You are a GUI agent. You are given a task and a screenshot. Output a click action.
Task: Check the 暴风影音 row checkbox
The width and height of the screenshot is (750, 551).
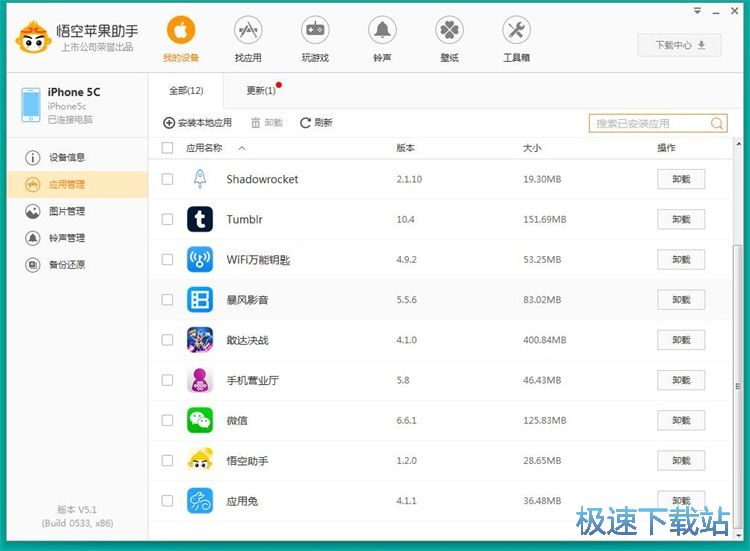point(167,299)
